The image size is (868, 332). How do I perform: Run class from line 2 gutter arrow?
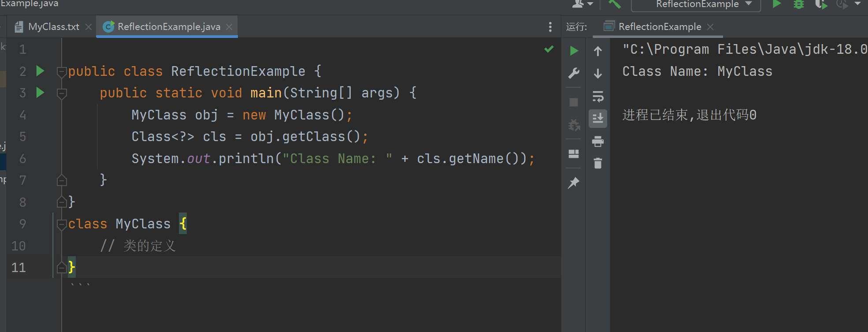point(40,71)
